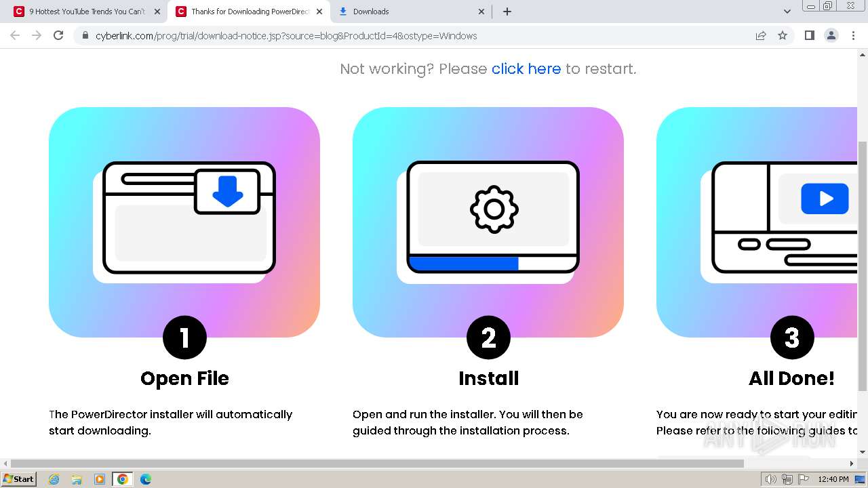This screenshot has width=868, height=488.
Task: Click the horizontal scrollbar right arrow
Action: click(x=852, y=464)
